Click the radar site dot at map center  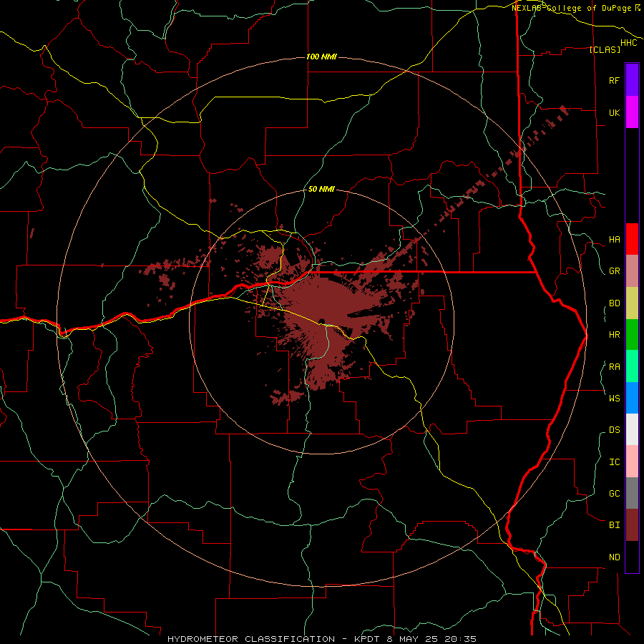(322, 321)
